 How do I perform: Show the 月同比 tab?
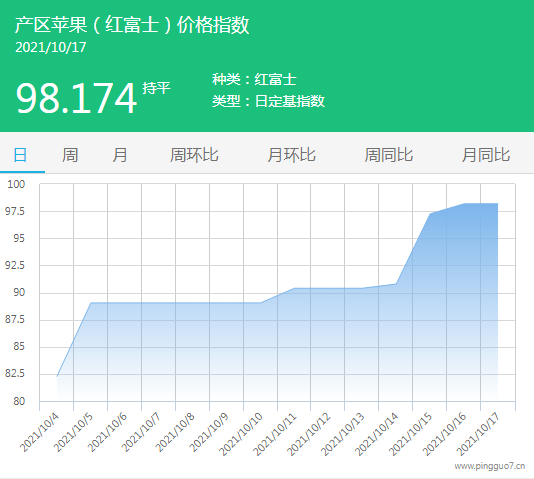[486, 155]
